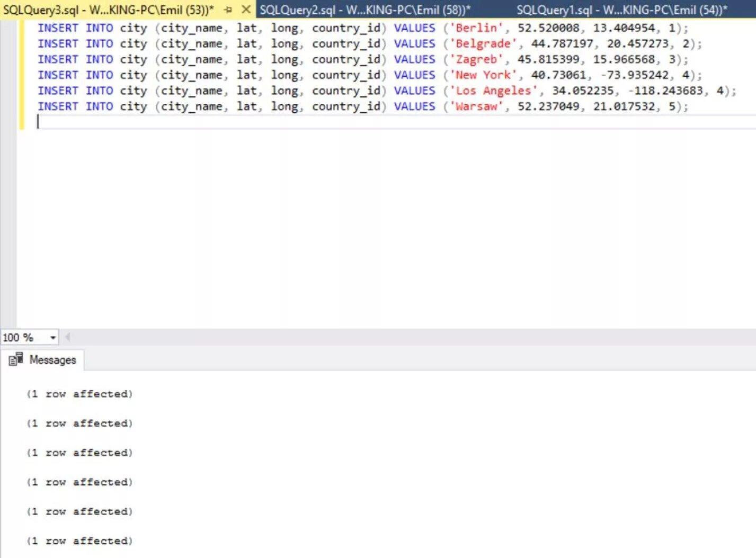Click the value 52.520008 in Berlin row
This screenshot has width=756, height=558.
point(548,28)
